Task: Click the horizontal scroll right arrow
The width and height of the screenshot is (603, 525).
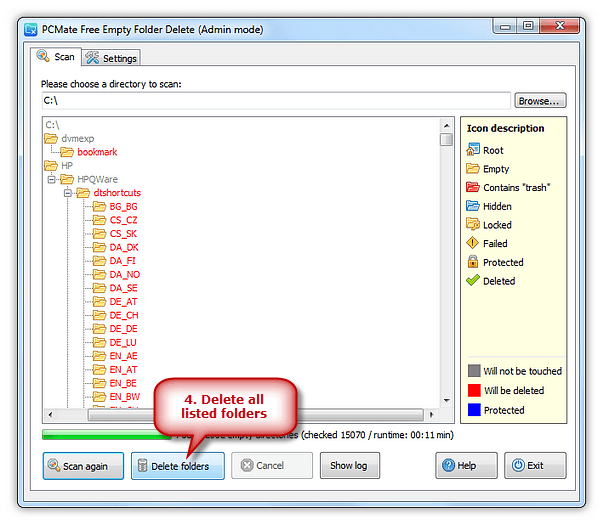Action: point(431,415)
